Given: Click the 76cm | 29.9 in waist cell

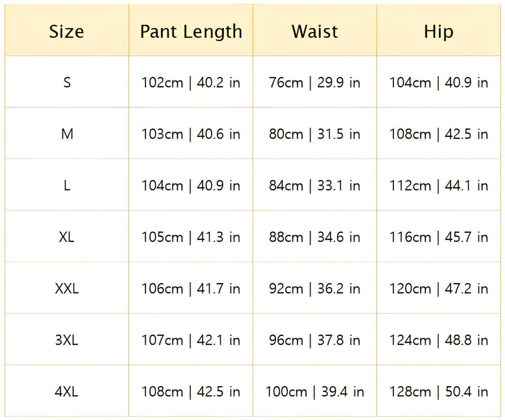Looking at the screenshot, I should point(315,82).
